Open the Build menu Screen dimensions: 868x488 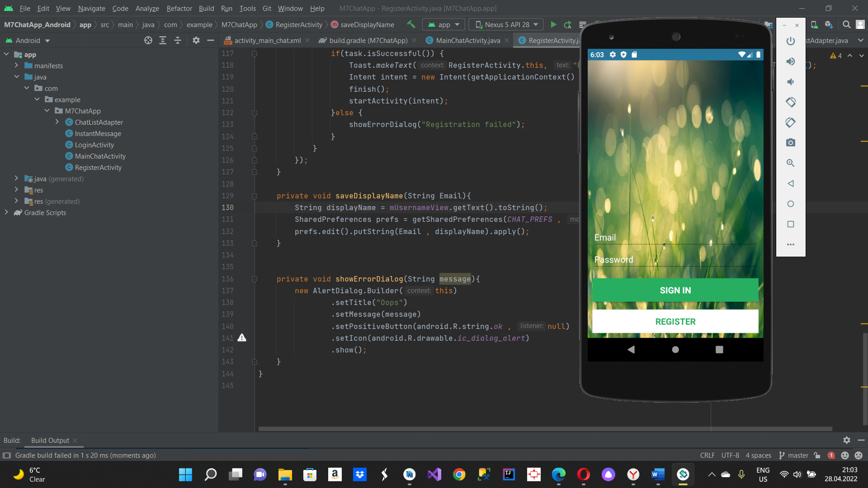206,8
